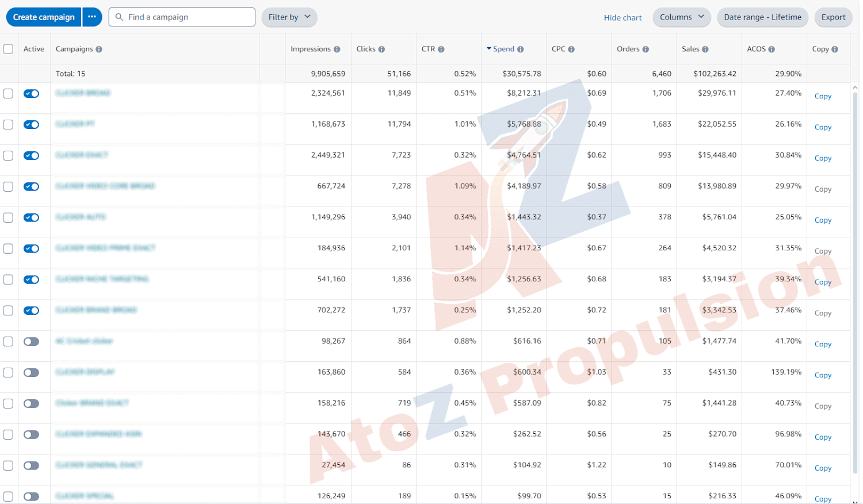This screenshot has width=863, height=504.
Task: Check the box for the $5,768.88 spend row
Action: coord(8,124)
